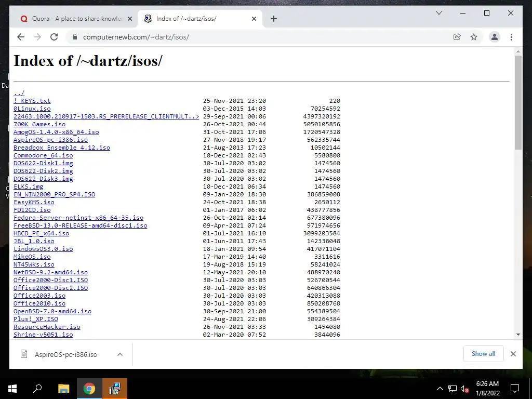
Task: Switch to the Quora tab
Action: click(74, 19)
